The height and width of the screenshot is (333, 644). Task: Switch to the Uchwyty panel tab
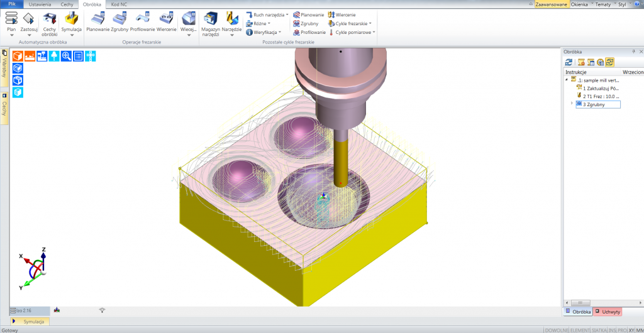coord(610,312)
